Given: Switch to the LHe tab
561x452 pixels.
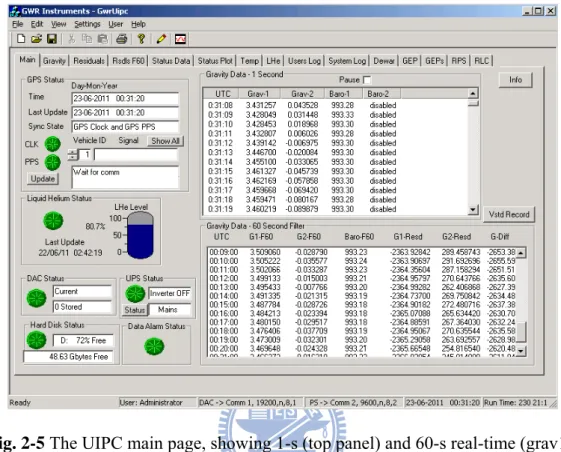Looking at the screenshot, I should [x=273, y=61].
